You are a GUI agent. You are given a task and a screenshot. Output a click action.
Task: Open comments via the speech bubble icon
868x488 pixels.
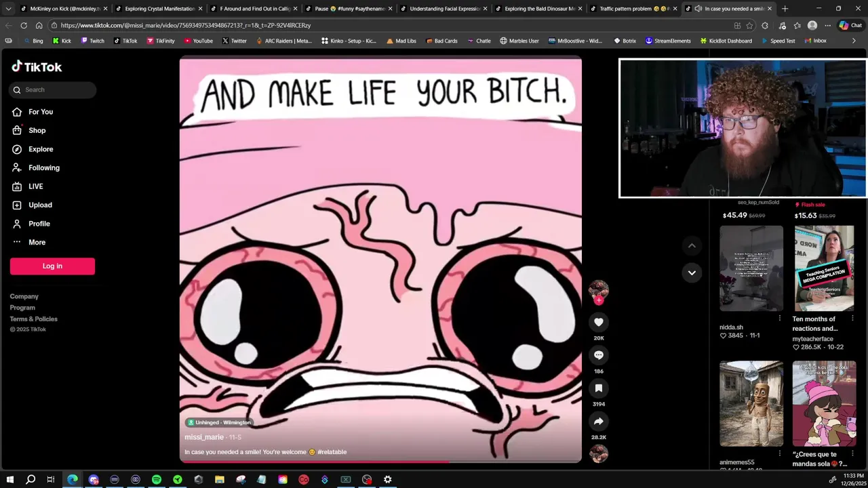pos(598,355)
